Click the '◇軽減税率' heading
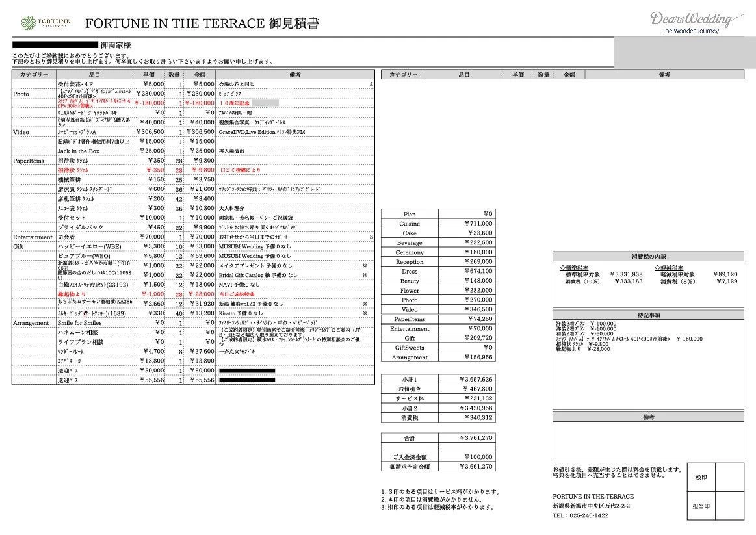Image resolution: width=756 pixels, height=535 pixels. pos(669,268)
